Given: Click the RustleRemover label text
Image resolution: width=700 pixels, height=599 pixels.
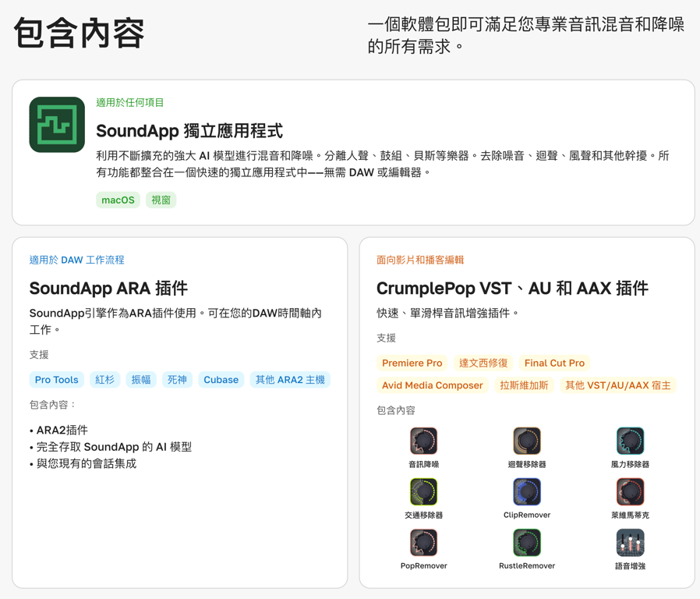Looking at the screenshot, I should click(527, 566).
